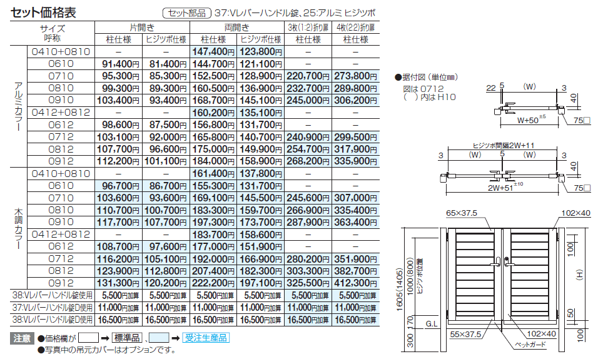Select the 363,400円 price cell
This screenshot has height=364, width=598.
355,222
